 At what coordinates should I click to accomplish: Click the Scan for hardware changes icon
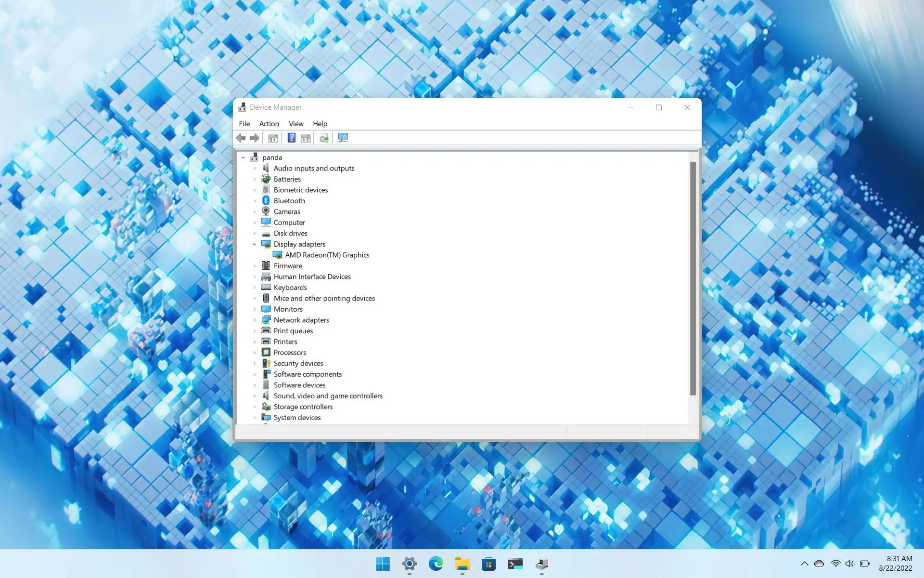tap(323, 138)
